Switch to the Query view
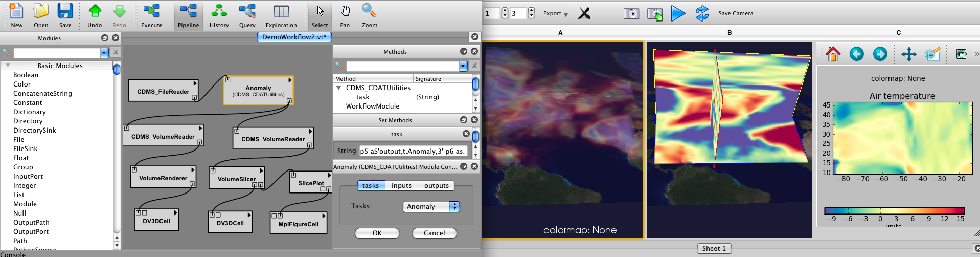This screenshot has width=980, height=257. [x=247, y=15]
